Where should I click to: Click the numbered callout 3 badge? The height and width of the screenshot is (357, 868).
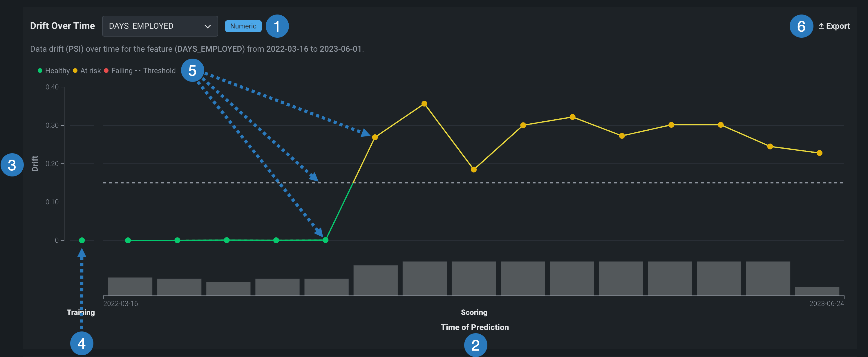point(12,165)
